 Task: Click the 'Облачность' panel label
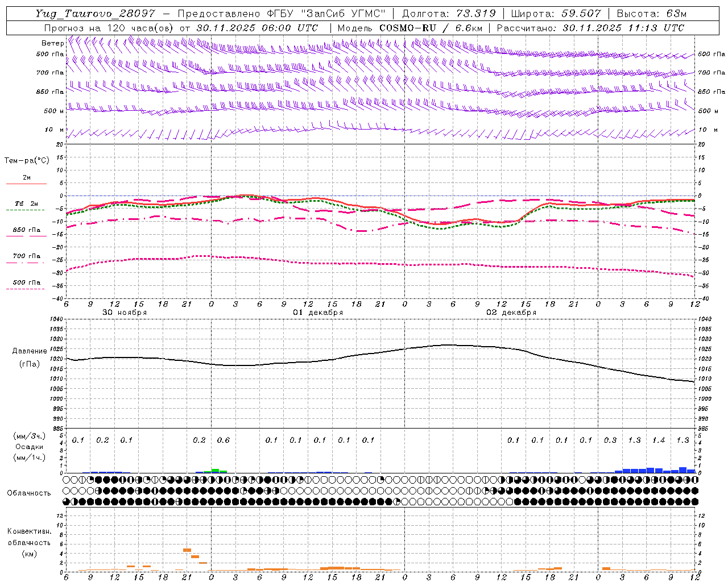pos(29,493)
